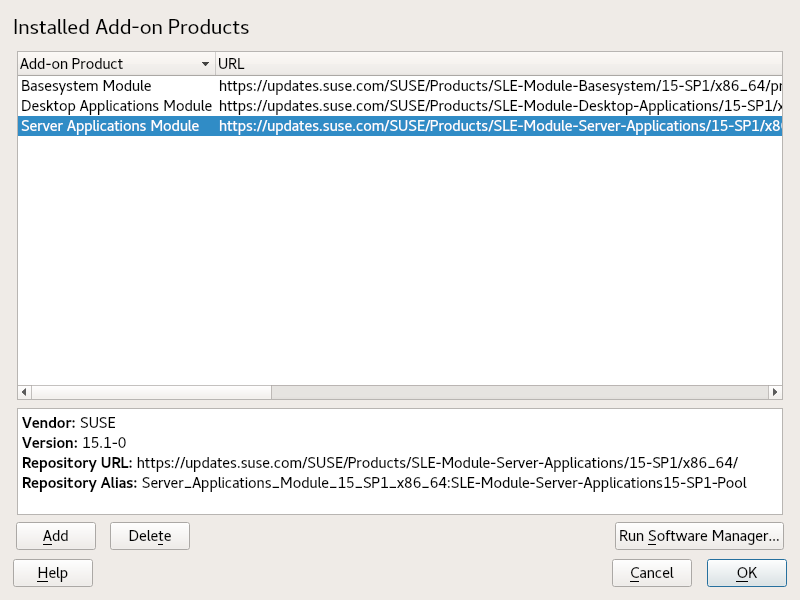Image resolution: width=800 pixels, height=600 pixels.
Task: Open Run Software Manager
Action: click(x=699, y=536)
